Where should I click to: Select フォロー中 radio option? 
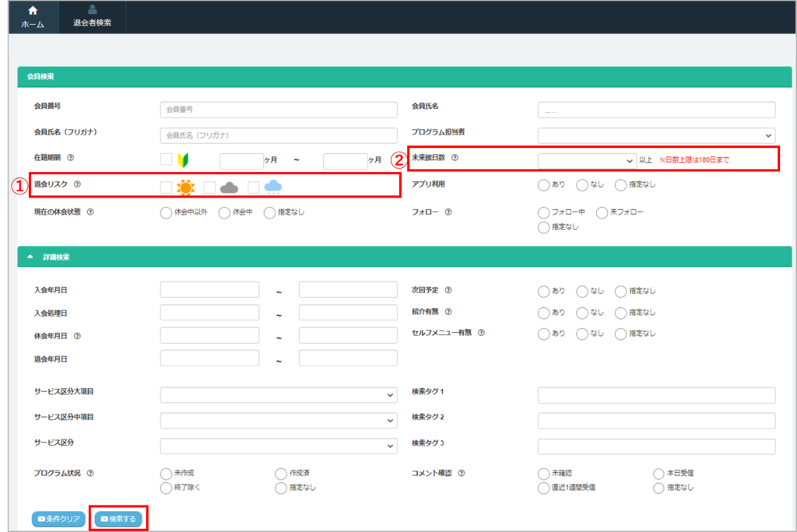tap(543, 212)
